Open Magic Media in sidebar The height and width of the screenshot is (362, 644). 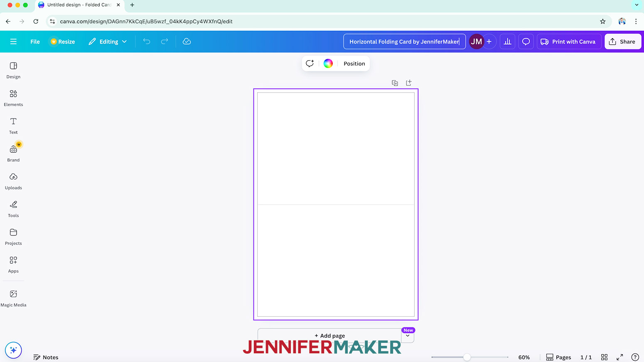point(13,298)
